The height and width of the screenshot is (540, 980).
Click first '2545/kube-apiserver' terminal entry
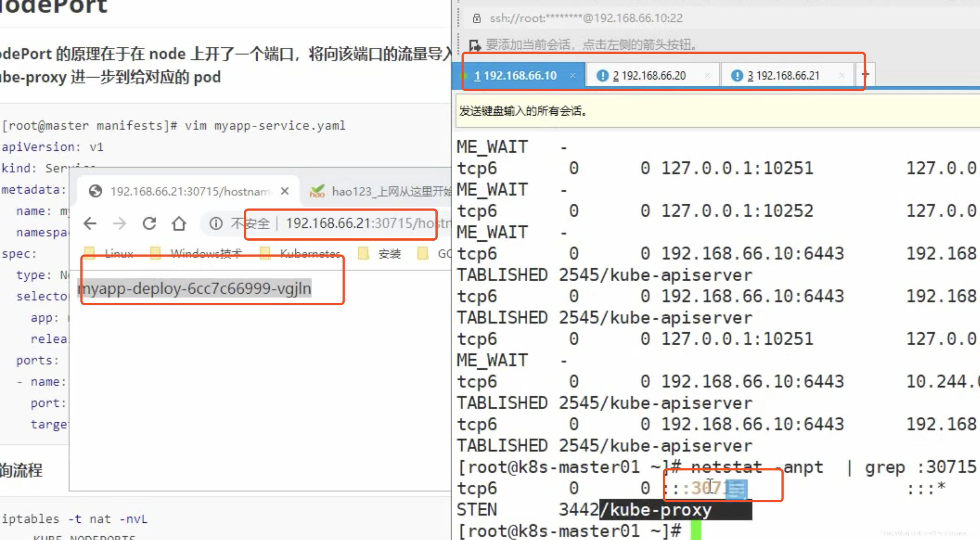[655, 275]
